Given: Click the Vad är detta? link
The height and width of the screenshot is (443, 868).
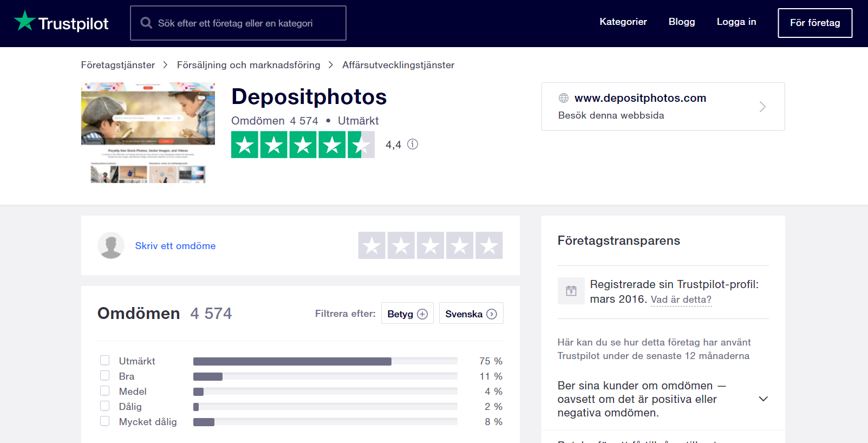Looking at the screenshot, I should coord(681,299).
